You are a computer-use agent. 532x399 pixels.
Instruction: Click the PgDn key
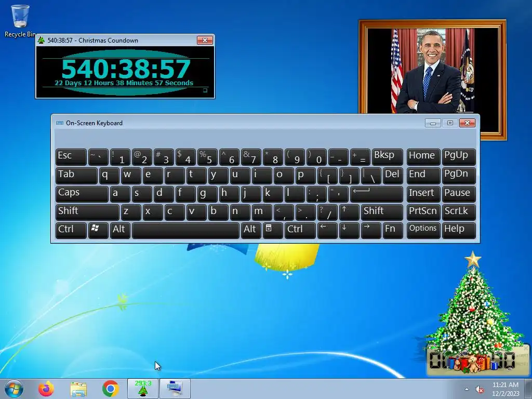click(459, 176)
